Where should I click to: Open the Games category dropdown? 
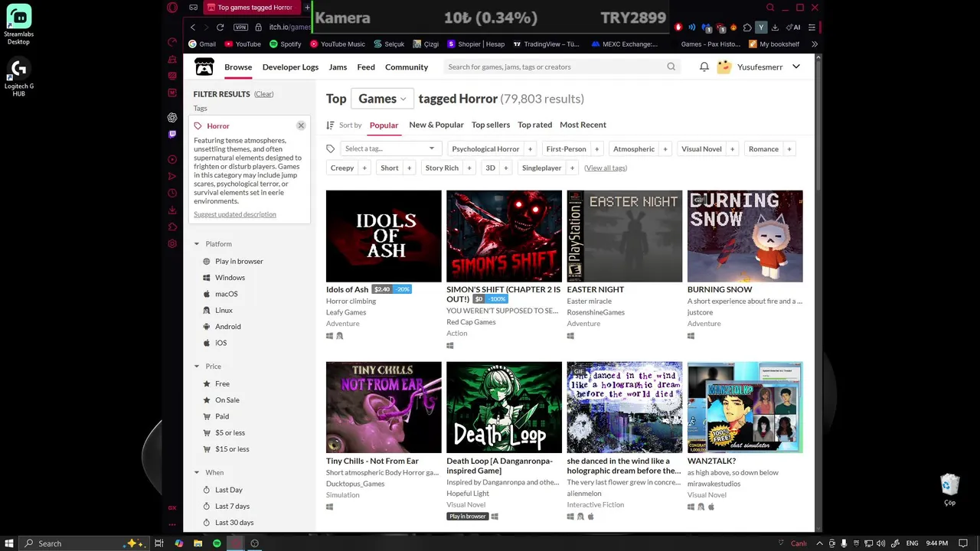click(x=382, y=99)
